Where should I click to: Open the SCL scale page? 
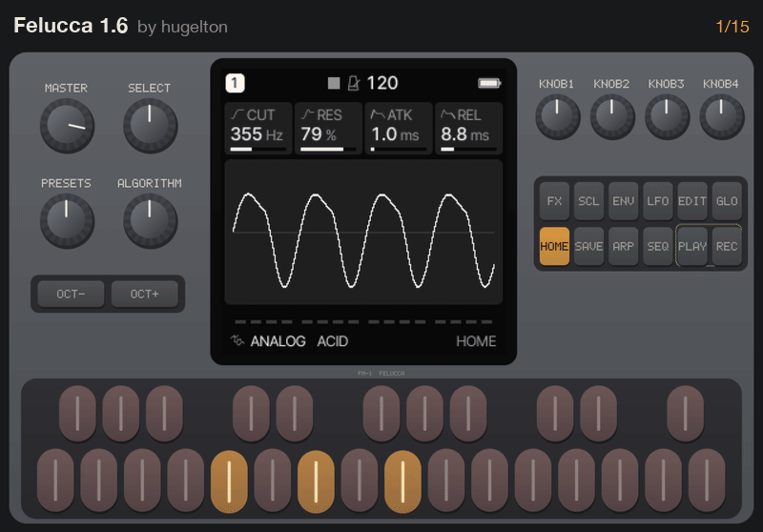tap(588, 201)
